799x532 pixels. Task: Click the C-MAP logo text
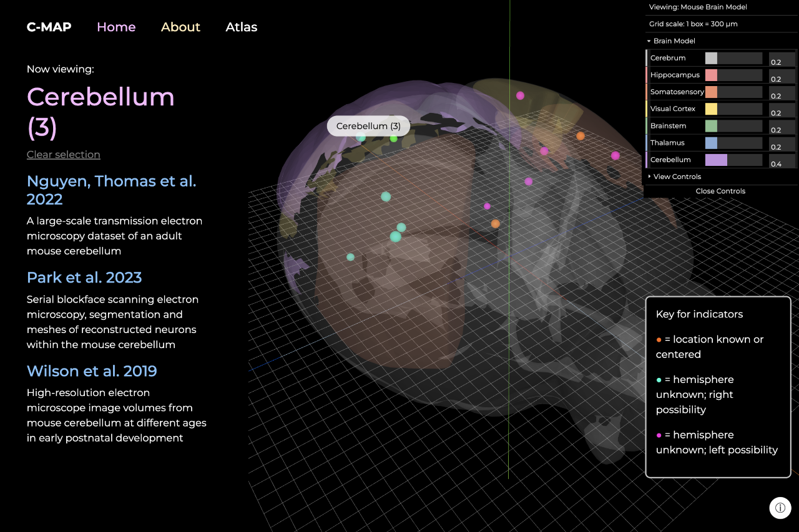(x=49, y=27)
